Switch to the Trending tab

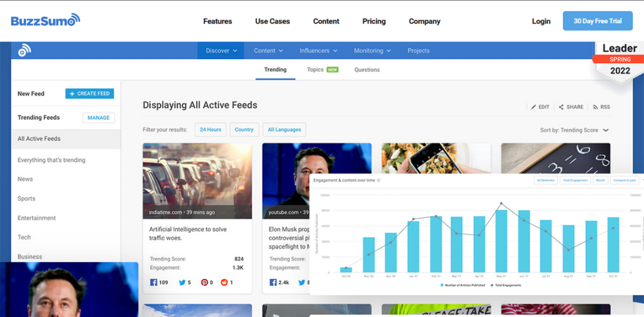(x=275, y=69)
